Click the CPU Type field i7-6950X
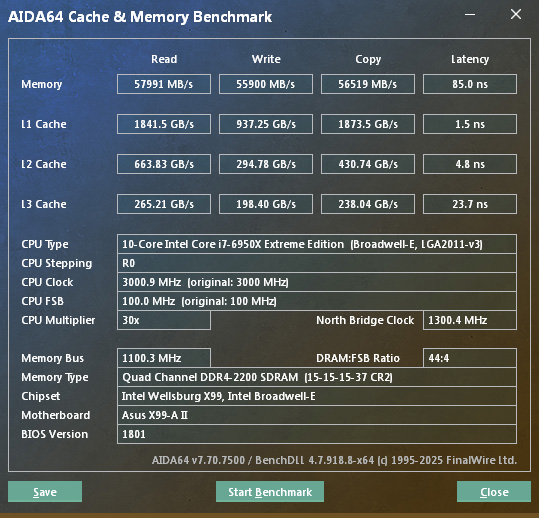 (x=317, y=244)
